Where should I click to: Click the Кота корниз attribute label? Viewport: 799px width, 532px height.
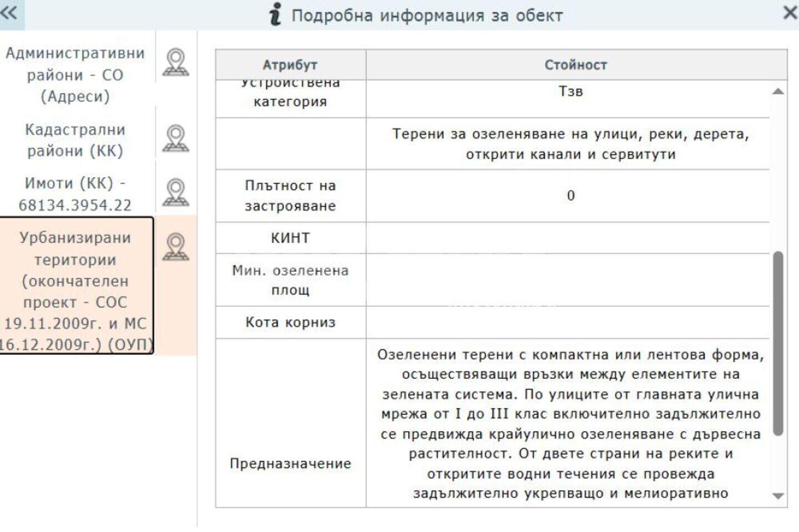tap(290, 322)
